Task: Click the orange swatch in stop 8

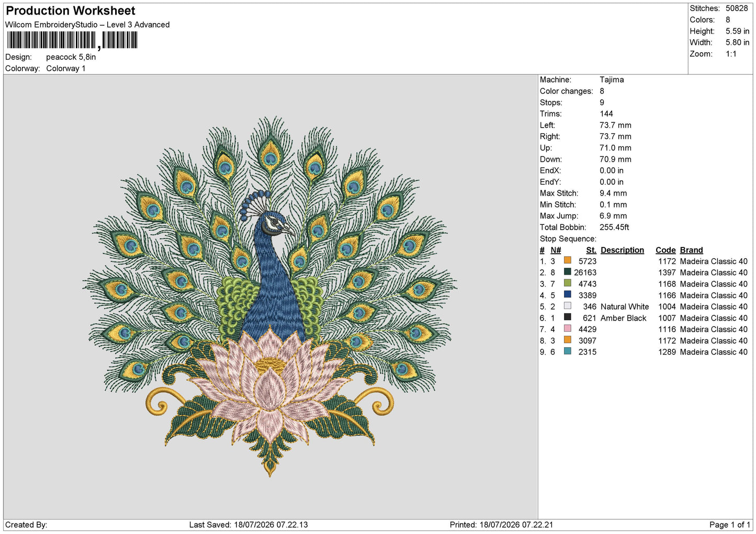Action: pos(568,340)
